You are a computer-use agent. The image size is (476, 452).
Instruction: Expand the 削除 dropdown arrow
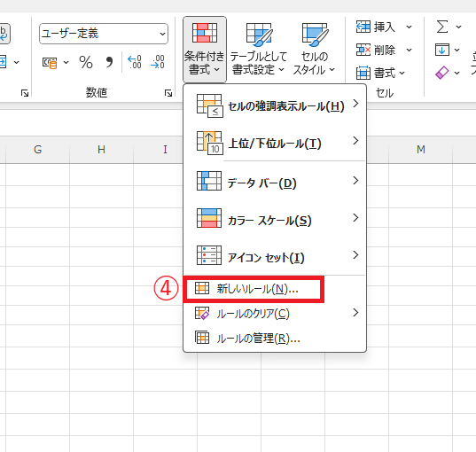[x=409, y=50]
